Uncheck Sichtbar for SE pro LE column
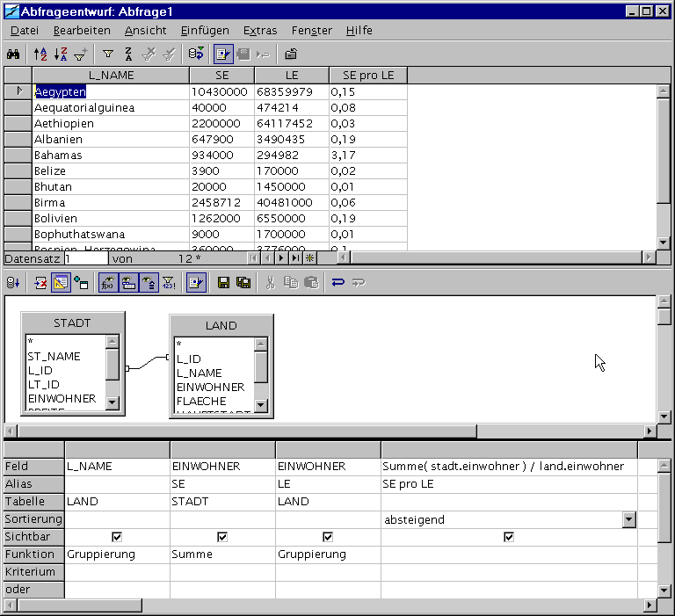 point(509,537)
